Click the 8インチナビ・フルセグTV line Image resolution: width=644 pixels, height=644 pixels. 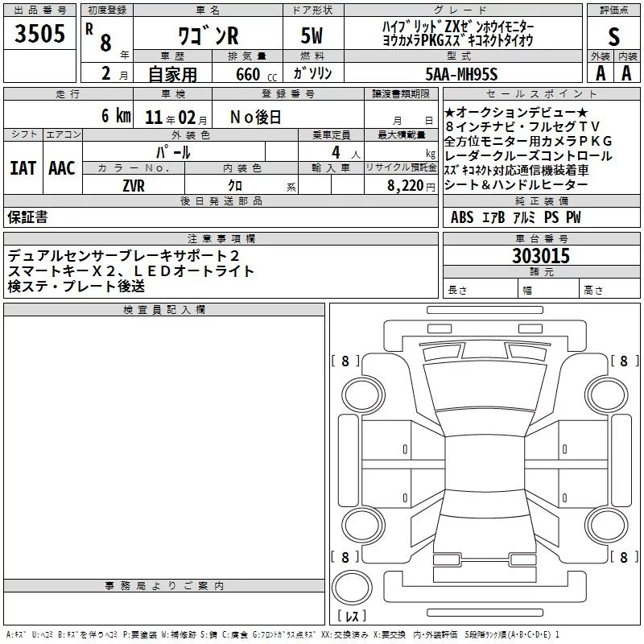point(522,126)
